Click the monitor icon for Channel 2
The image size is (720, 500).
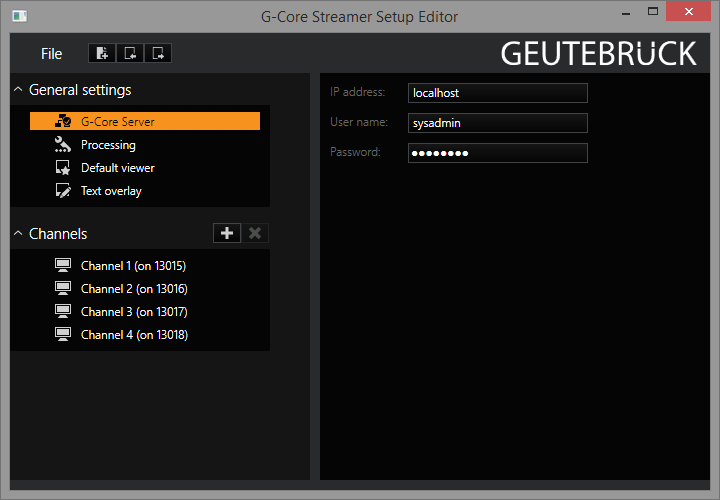[63, 288]
